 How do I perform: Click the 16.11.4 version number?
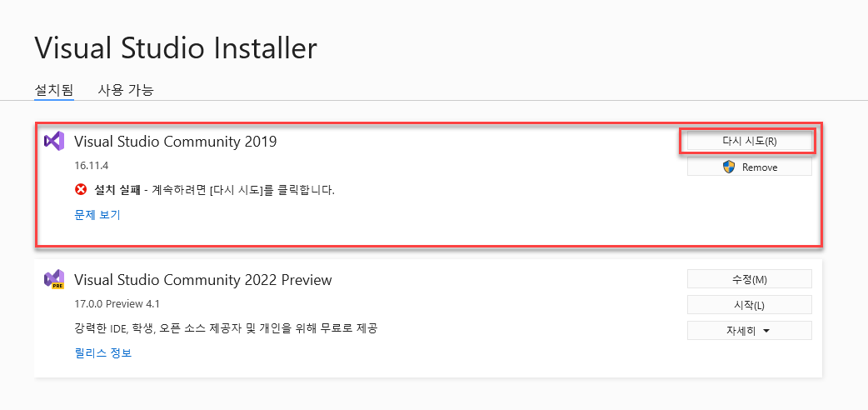pos(92,166)
